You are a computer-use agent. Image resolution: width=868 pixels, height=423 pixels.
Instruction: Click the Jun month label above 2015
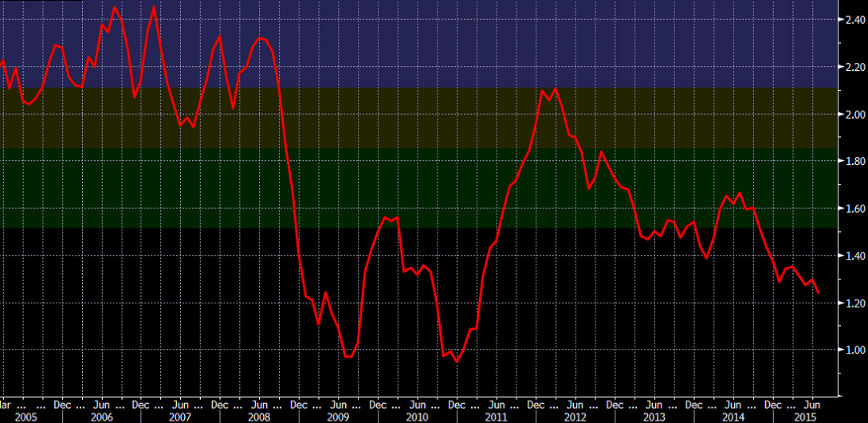[813, 404]
